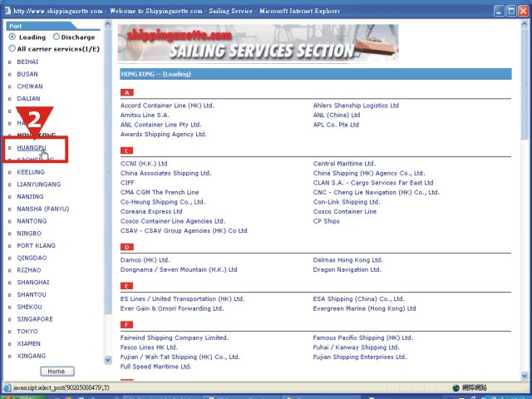The image size is (532, 399).
Task: Click shippingazette.com Sailing Services banner
Action: pos(259,42)
